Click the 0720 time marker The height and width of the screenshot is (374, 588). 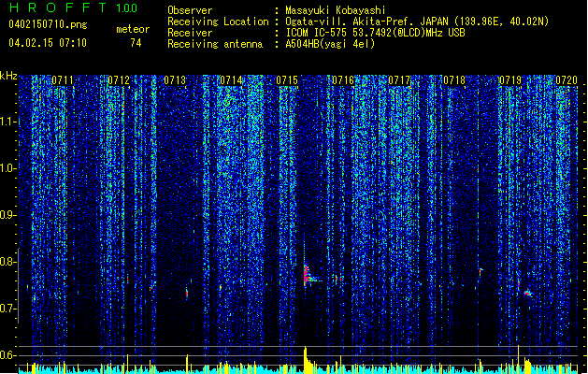[x=566, y=80]
